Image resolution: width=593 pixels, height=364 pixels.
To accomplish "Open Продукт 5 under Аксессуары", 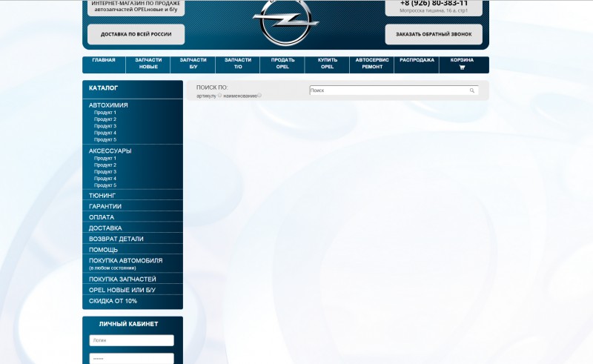I will click(105, 185).
